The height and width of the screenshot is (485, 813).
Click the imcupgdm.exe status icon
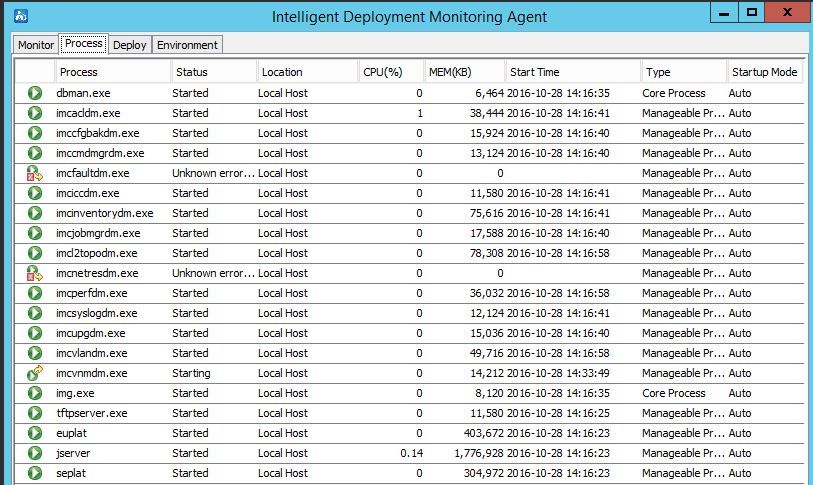[35, 333]
